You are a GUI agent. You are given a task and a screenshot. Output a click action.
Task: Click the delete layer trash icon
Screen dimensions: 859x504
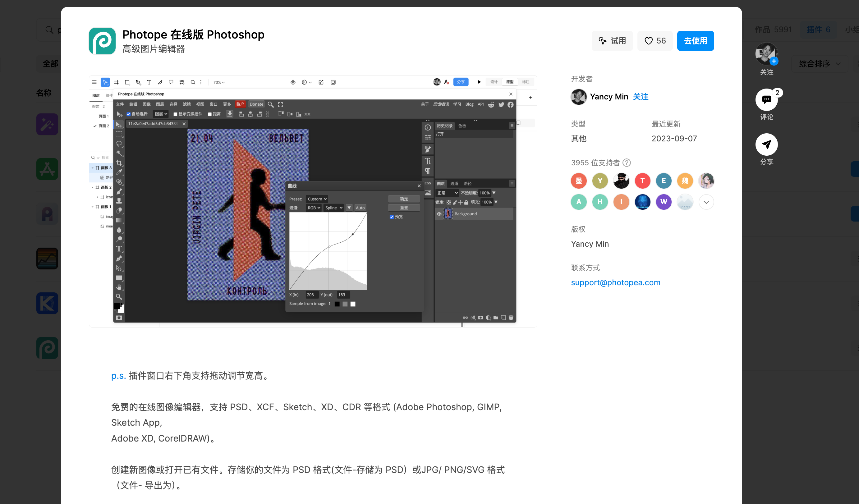(x=511, y=318)
